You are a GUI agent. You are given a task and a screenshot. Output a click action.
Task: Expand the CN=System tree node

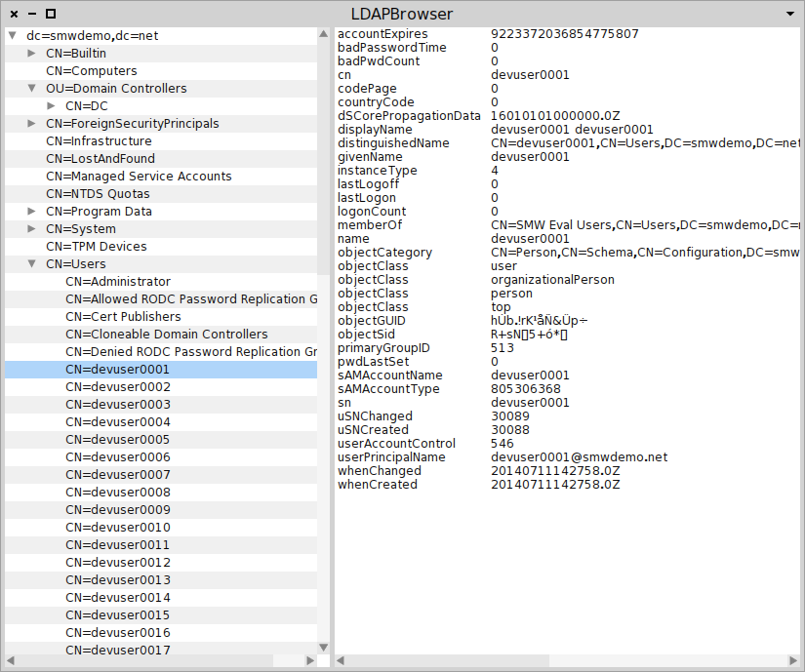tap(31, 229)
